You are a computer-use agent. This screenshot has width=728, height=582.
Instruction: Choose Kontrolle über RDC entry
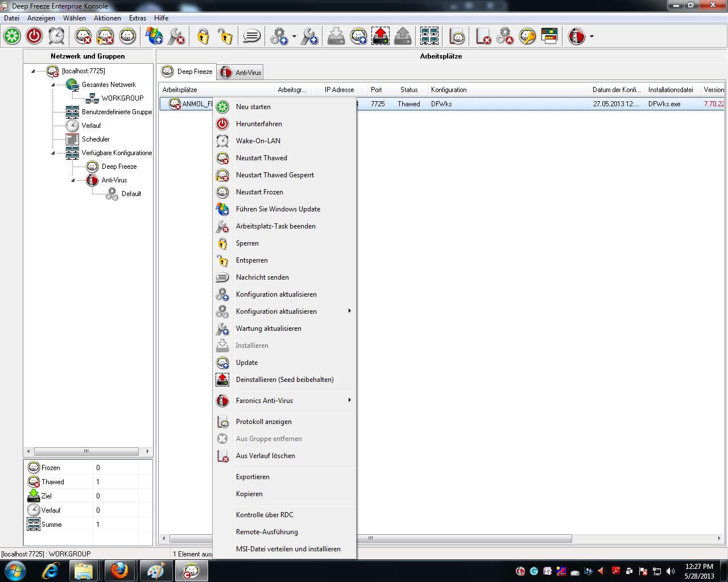[284, 515]
